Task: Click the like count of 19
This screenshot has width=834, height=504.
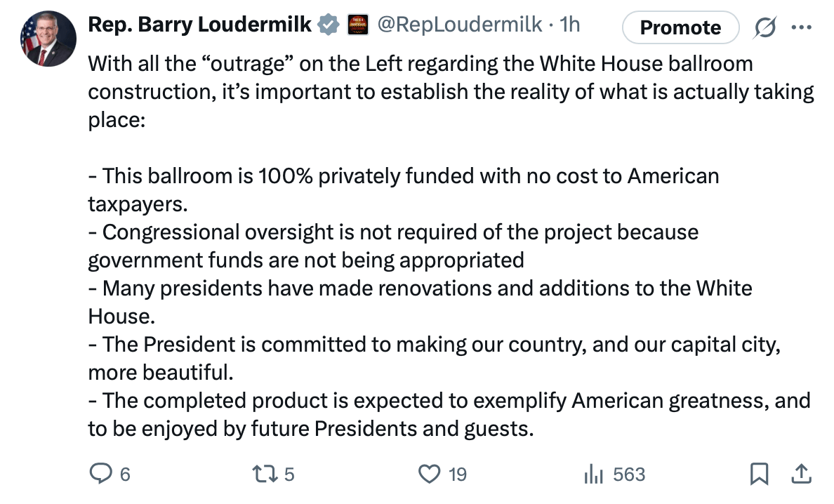Action: [457, 475]
